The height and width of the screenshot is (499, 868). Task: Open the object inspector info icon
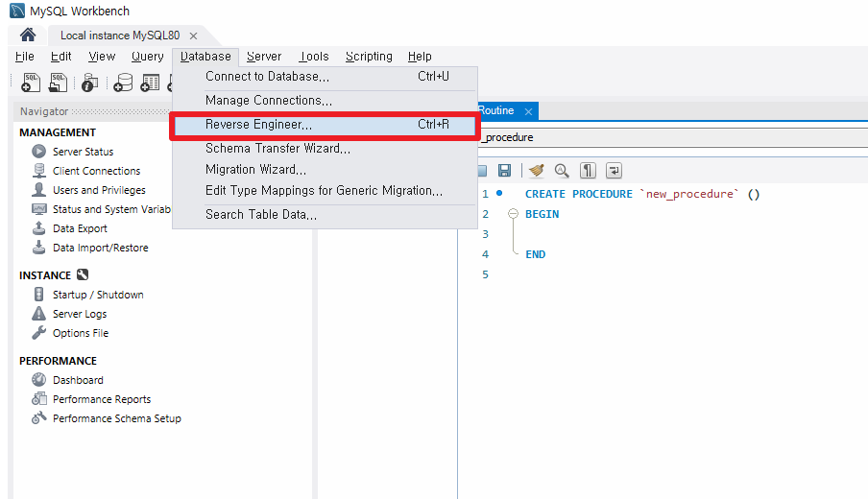[89, 83]
